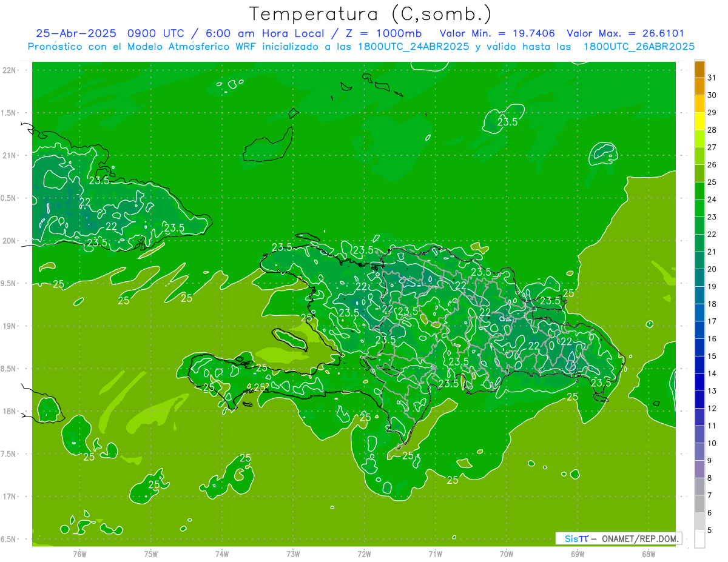
Task: Click legend value 30 on color bar
Action: click(x=712, y=96)
